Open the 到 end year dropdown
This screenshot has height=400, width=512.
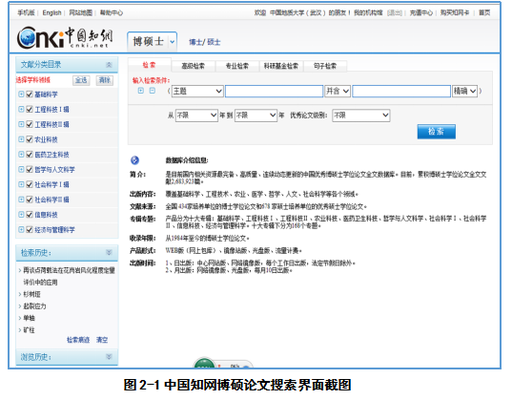coord(256,115)
